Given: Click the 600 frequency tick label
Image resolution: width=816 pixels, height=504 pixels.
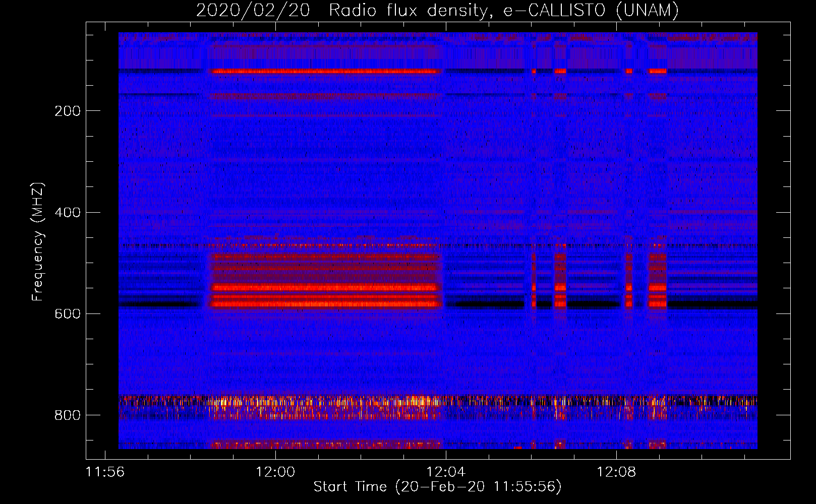Looking at the screenshot, I should pos(67,313).
